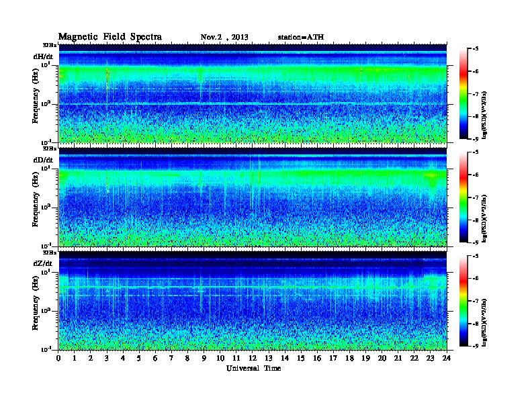This screenshot has width=532, height=411.
Task: Click hour tick label "0" on time axis
Action: pos(58,358)
